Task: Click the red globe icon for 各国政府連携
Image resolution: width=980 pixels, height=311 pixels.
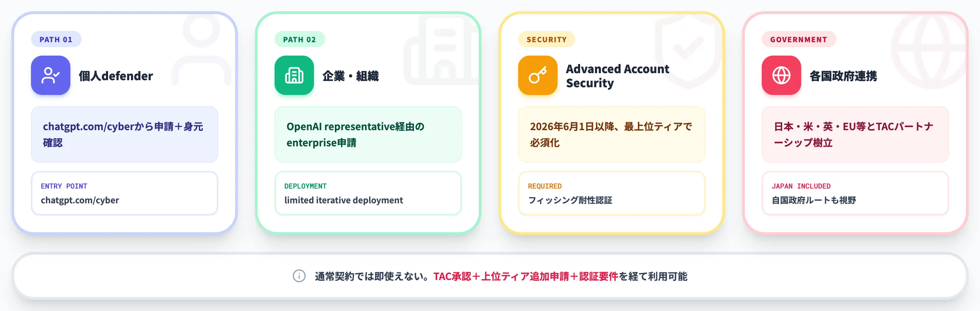Action: coord(781,75)
